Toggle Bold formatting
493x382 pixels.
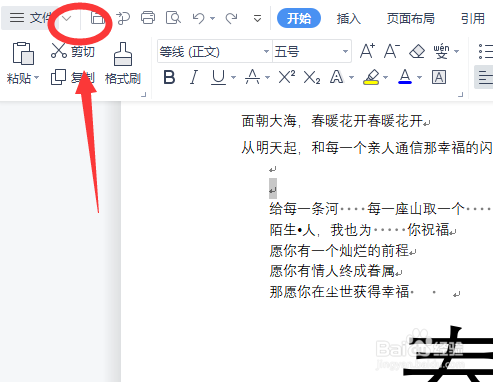pyautogui.click(x=169, y=78)
